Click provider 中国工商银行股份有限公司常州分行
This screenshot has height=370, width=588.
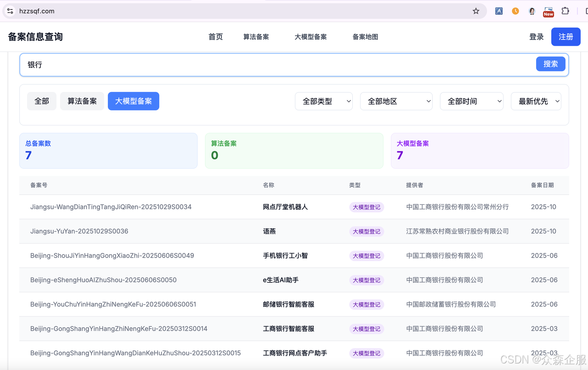pyautogui.click(x=457, y=207)
